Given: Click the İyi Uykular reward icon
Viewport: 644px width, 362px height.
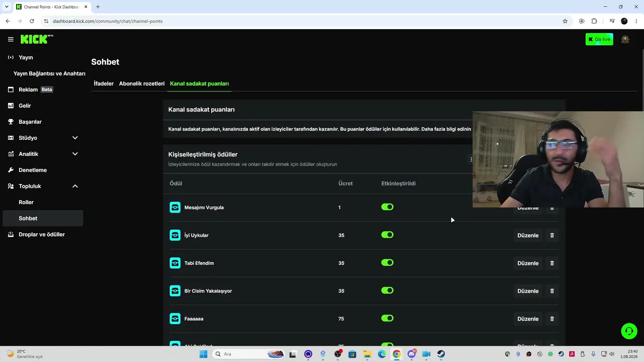Looking at the screenshot, I should [175, 235].
